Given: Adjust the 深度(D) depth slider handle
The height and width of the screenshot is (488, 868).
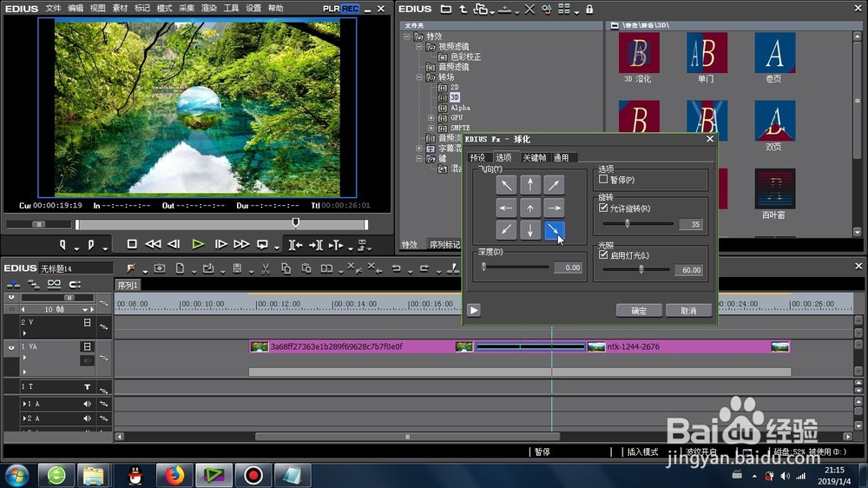Looking at the screenshot, I should (x=483, y=267).
